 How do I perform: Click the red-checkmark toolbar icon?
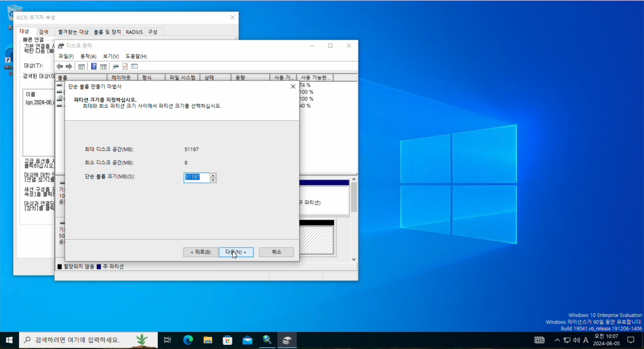point(125,67)
